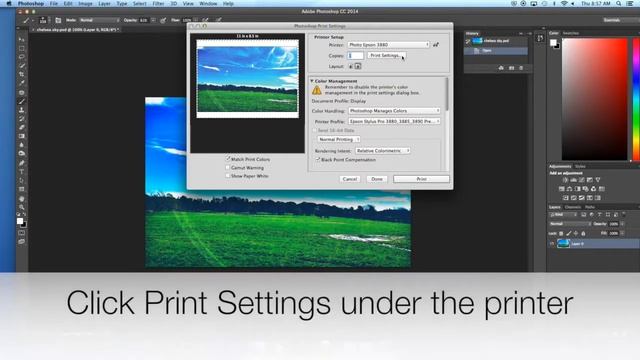
Task: Switch to the Channels tab
Action: (x=573, y=207)
